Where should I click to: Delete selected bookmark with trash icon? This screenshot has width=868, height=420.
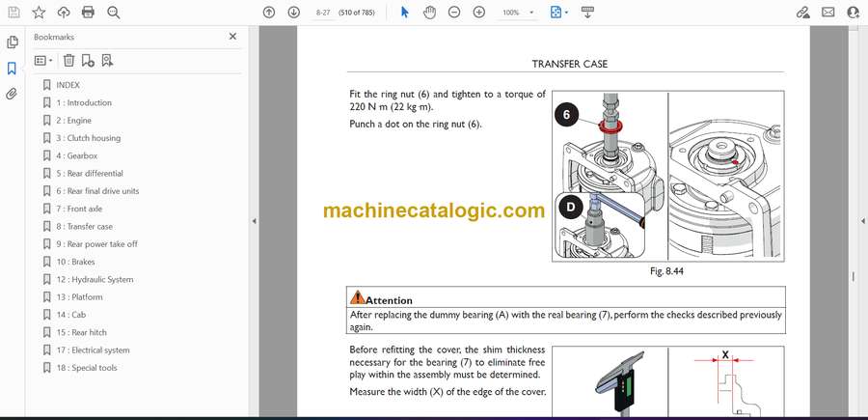click(68, 60)
